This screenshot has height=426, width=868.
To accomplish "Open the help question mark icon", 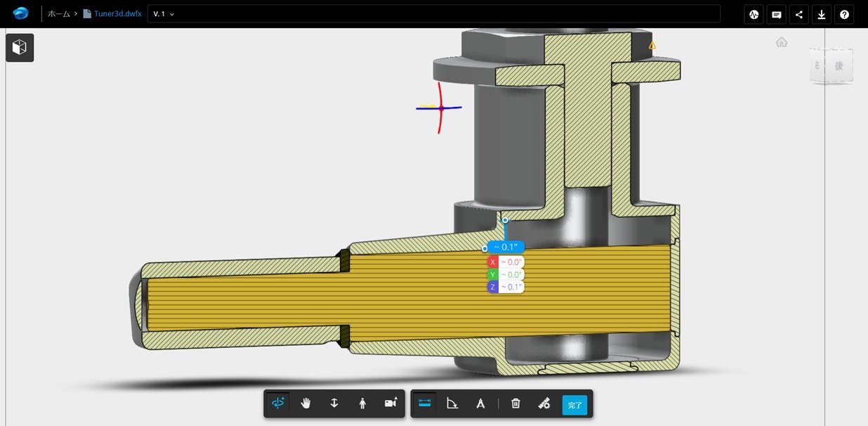I will coord(844,14).
